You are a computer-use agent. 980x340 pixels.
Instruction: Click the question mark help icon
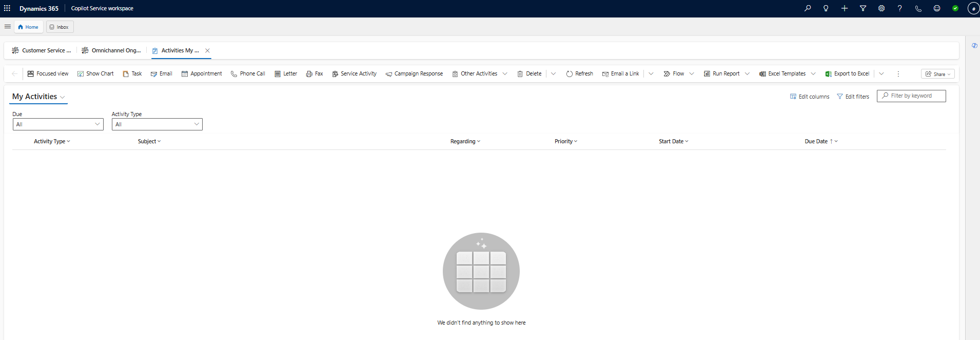tap(900, 8)
